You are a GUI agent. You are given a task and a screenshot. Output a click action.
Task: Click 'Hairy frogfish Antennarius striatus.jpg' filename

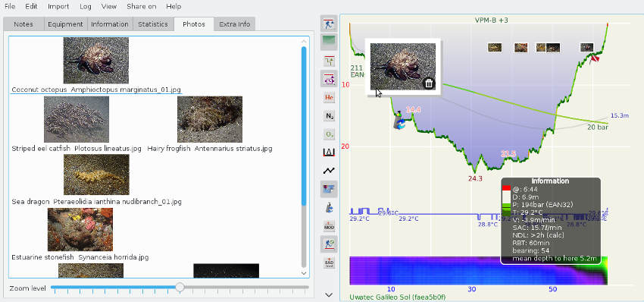pyautogui.click(x=209, y=149)
